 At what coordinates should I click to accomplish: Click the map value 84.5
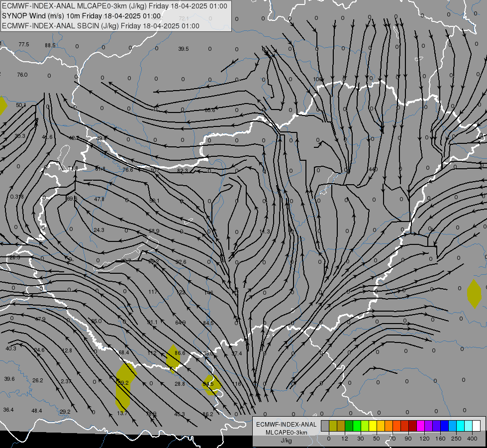tap(208, 323)
